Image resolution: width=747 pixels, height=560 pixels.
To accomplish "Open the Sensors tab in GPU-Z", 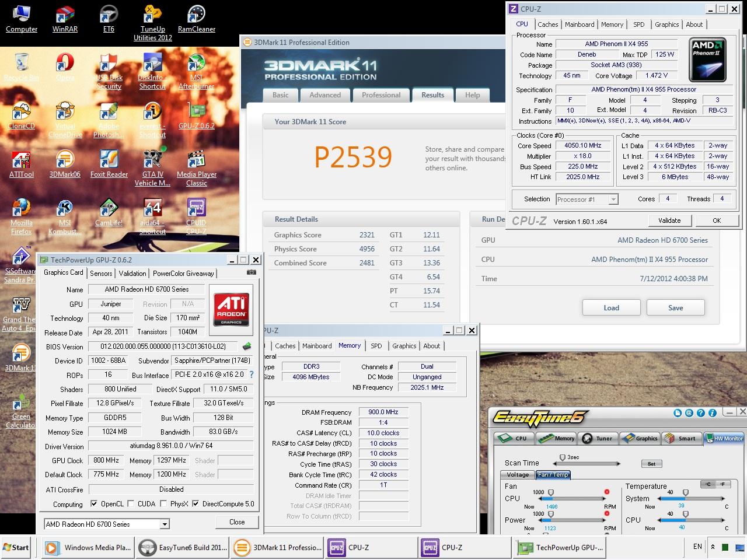I will [x=101, y=274].
